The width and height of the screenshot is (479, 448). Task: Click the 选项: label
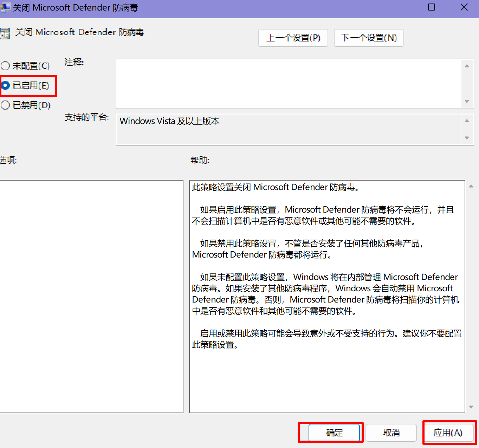point(8,160)
